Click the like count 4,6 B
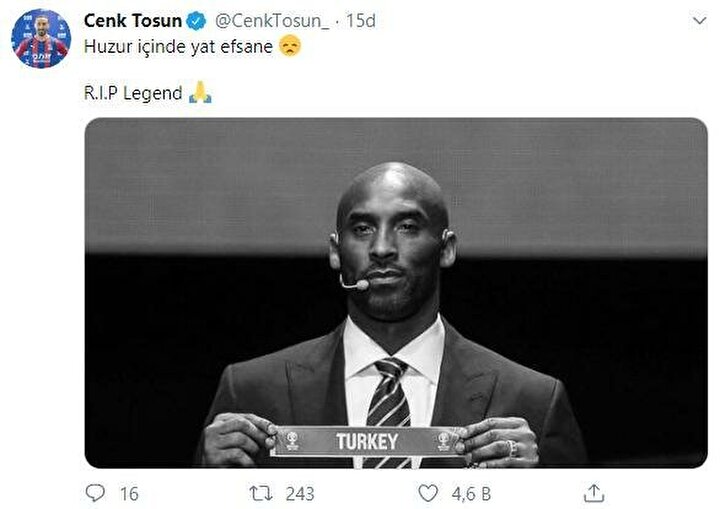The height and width of the screenshot is (509, 720). (471, 494)
